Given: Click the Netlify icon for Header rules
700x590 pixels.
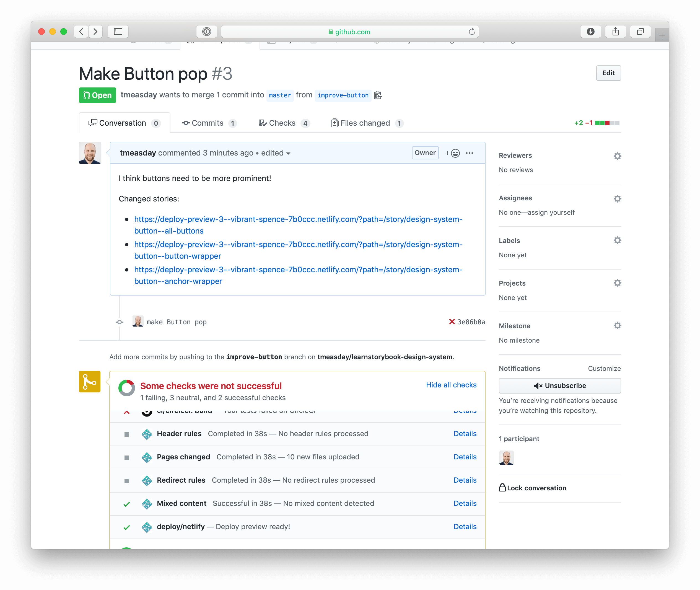Looking at the screenshot, I should [147, 434].
